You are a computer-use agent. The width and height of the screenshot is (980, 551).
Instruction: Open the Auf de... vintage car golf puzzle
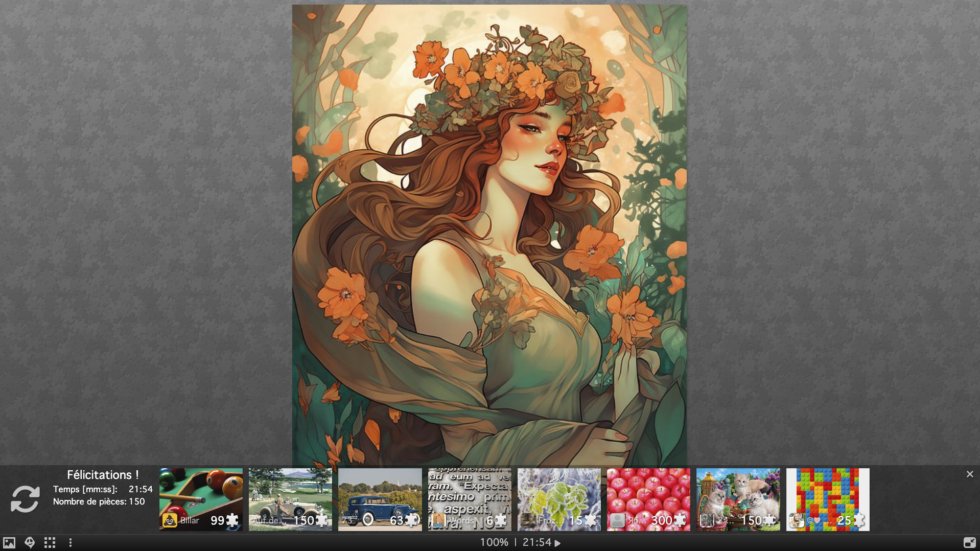point(290,499)
